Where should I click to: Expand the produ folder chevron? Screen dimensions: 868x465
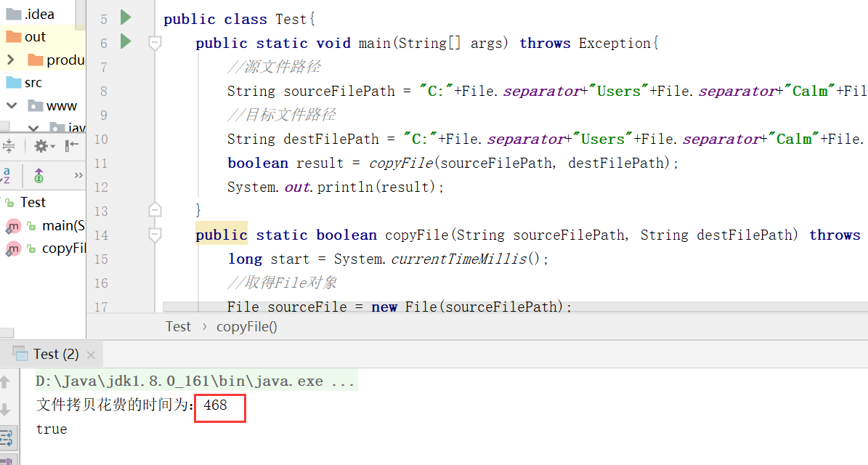tap(10, 60)
